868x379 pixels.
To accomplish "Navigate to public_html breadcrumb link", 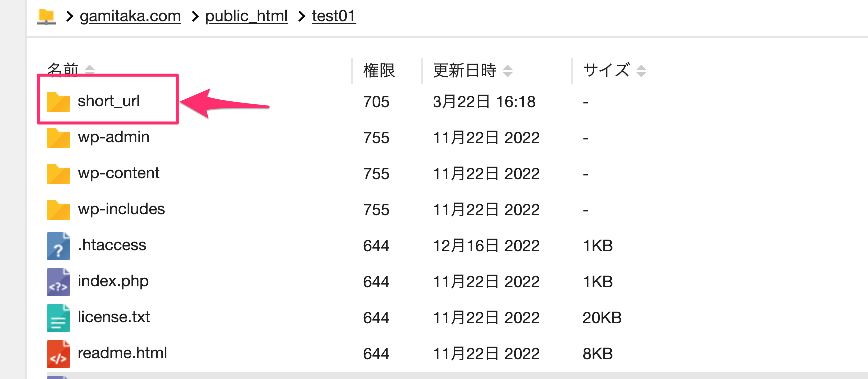I will [x=246, y=16].
